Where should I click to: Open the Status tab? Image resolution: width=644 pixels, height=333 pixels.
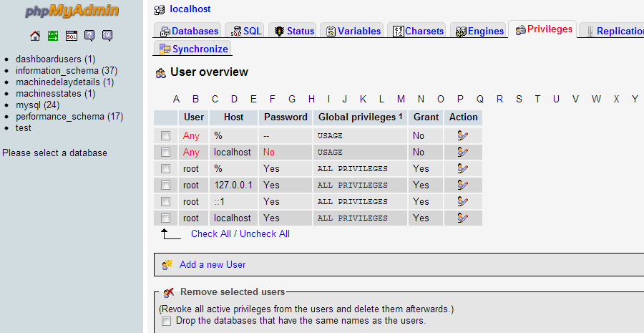[293, 31]
